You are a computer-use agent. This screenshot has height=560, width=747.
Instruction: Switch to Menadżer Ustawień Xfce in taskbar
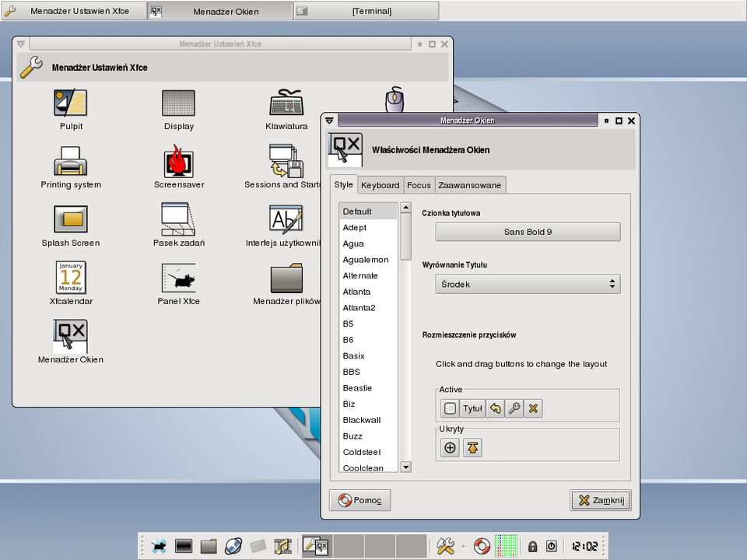[74, 11]
